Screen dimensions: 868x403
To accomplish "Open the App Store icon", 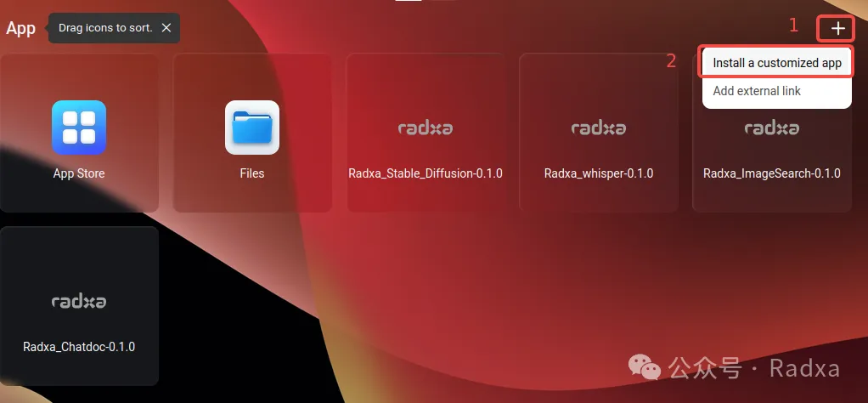I will (x=79, y=128).
